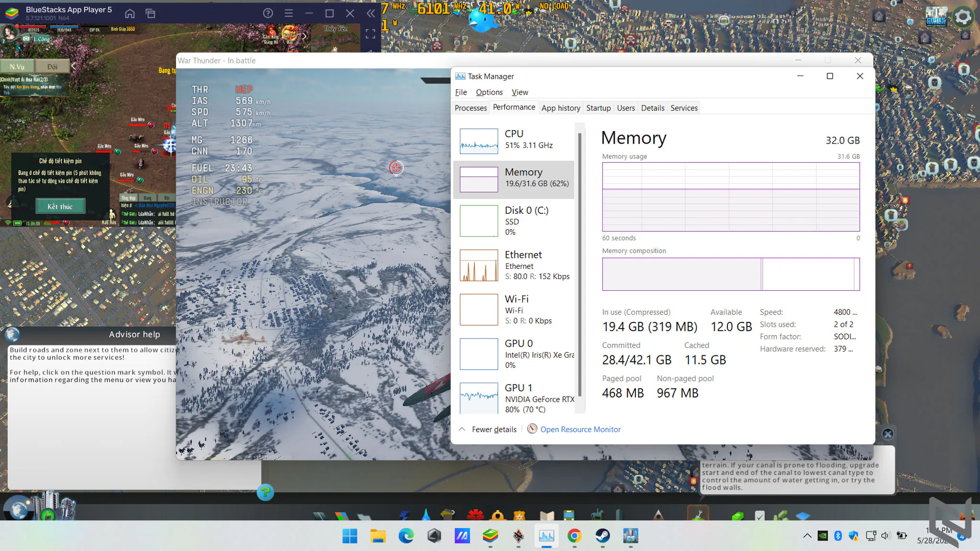Open BlueStacks help question mark icon
The width and height of the screenshot is (980, 551).
(268, 13)
